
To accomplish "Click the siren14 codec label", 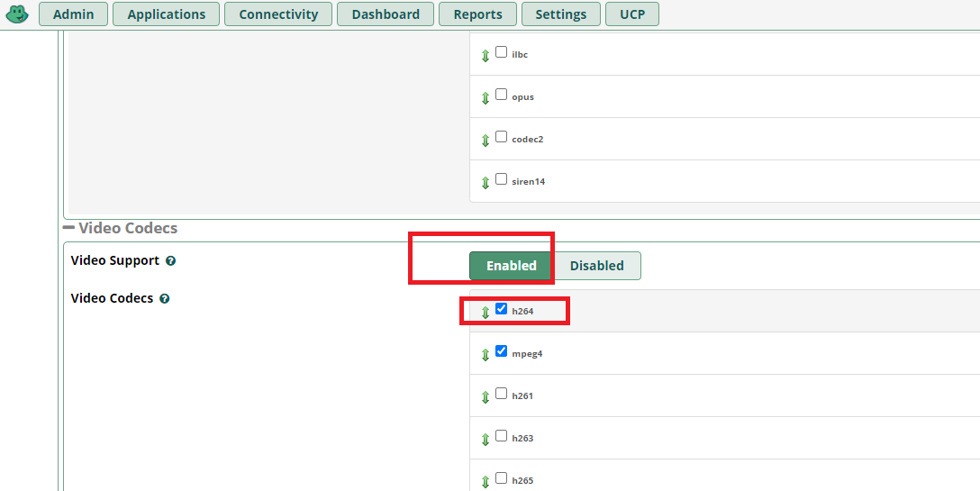I will point(528,182).
